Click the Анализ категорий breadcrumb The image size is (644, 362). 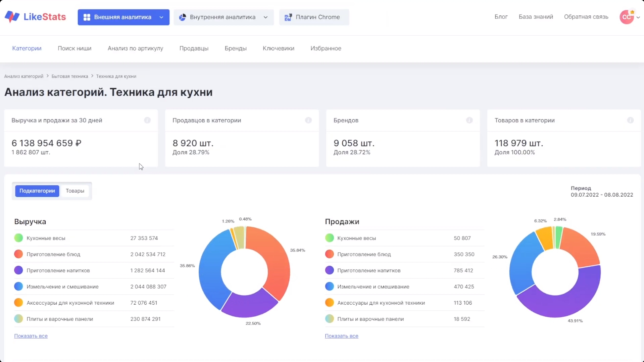click(x=24, y=76)
